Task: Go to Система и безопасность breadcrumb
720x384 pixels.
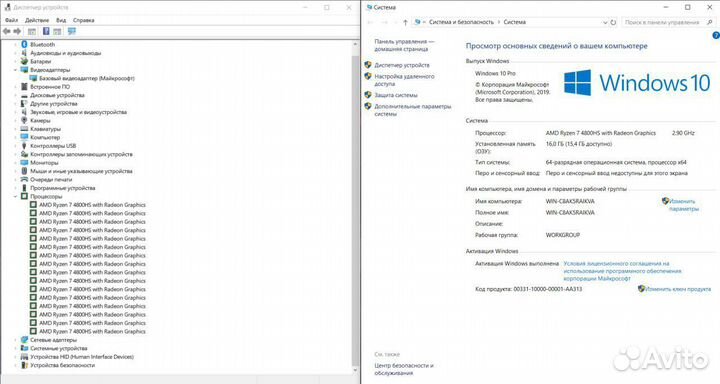Action: [461, 22]
